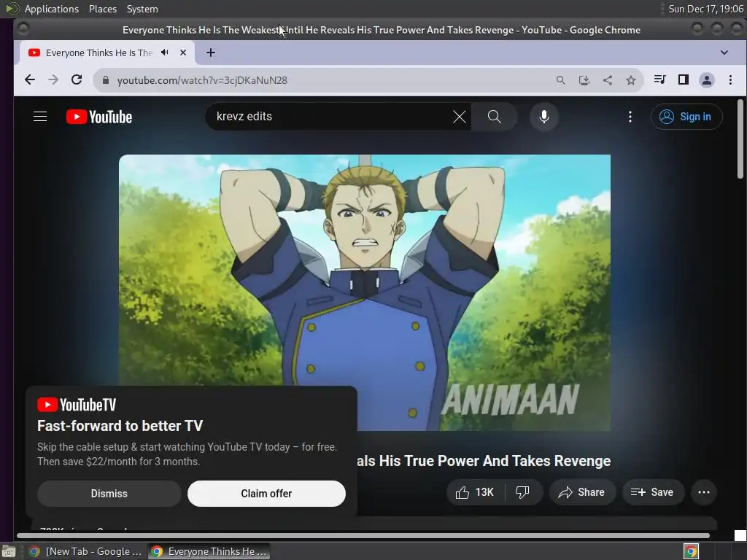Open Chrome's zoom magnifier in address bar

tap(561, 80)
